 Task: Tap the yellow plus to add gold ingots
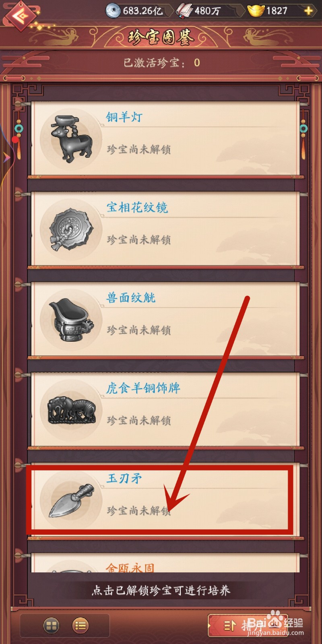point(309,11)
